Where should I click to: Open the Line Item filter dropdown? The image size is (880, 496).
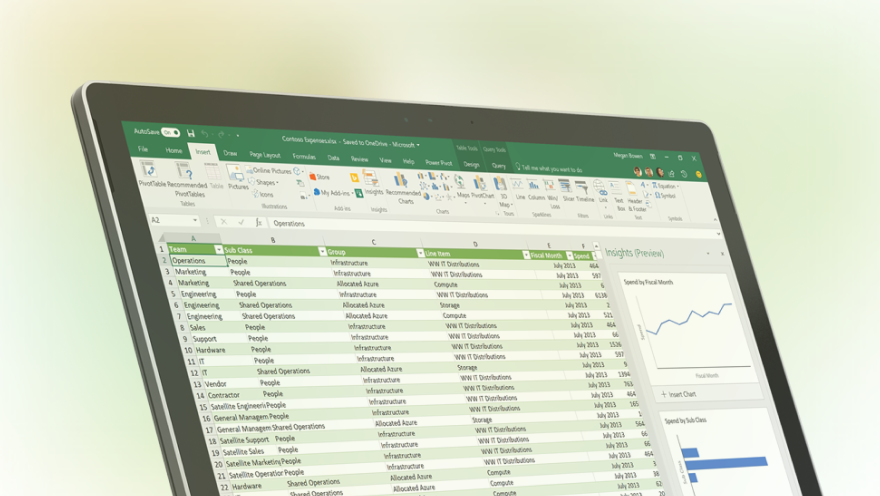[x=526, y=255]
